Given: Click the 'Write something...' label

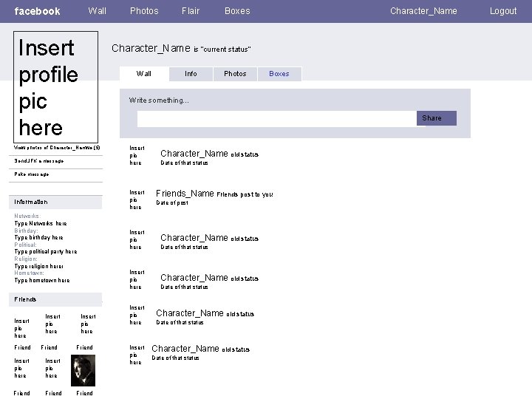Looking at the screenshot, I should tap(159, 100).
